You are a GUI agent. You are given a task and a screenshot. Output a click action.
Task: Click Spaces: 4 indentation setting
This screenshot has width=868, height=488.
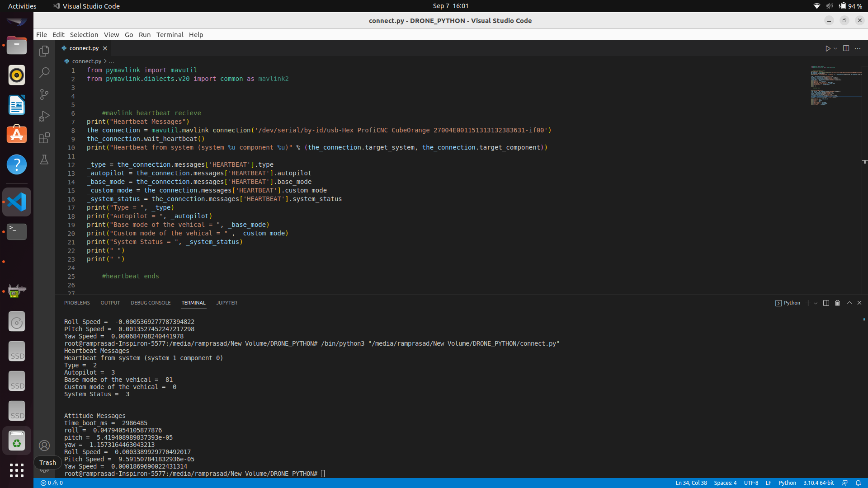[x=725, y=483]
